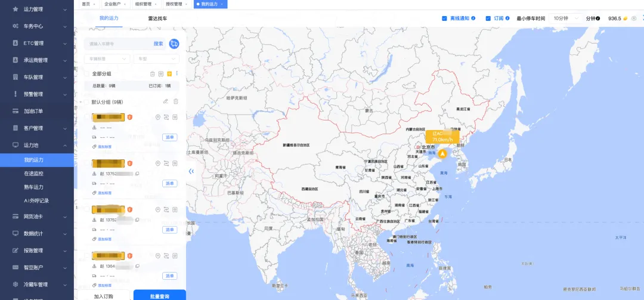Click orange shield icon on first vehicle card
The height and width of the screenshot is (300, 644).
(130, 117)
